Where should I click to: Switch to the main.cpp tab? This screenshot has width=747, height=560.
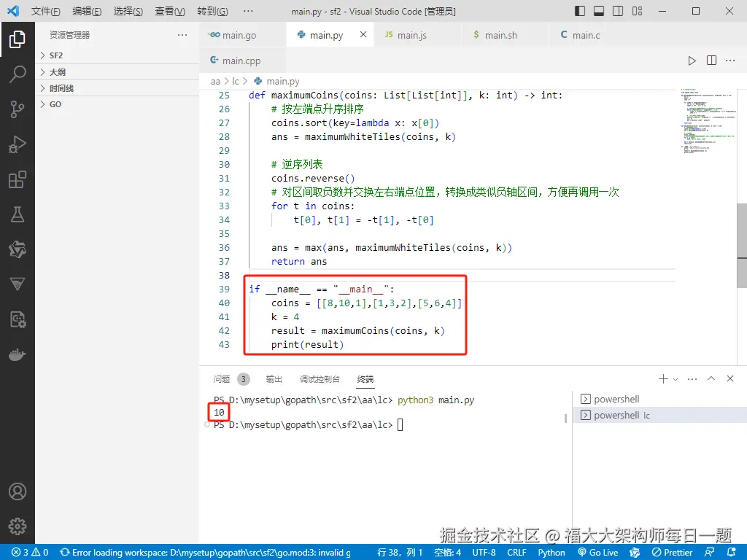click(242, 61)
